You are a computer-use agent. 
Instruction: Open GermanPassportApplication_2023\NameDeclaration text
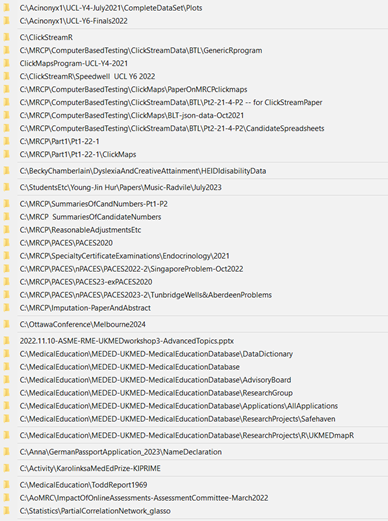(x=121, y=452)
